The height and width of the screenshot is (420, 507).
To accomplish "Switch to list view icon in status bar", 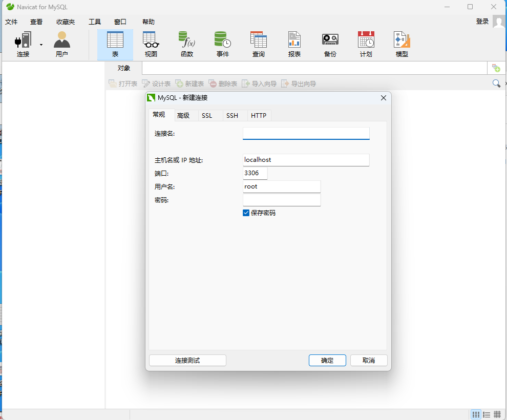I will tap(487, 414).
